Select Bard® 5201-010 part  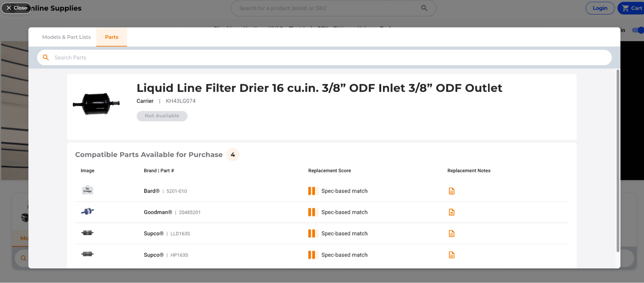(x=165, y=191)
